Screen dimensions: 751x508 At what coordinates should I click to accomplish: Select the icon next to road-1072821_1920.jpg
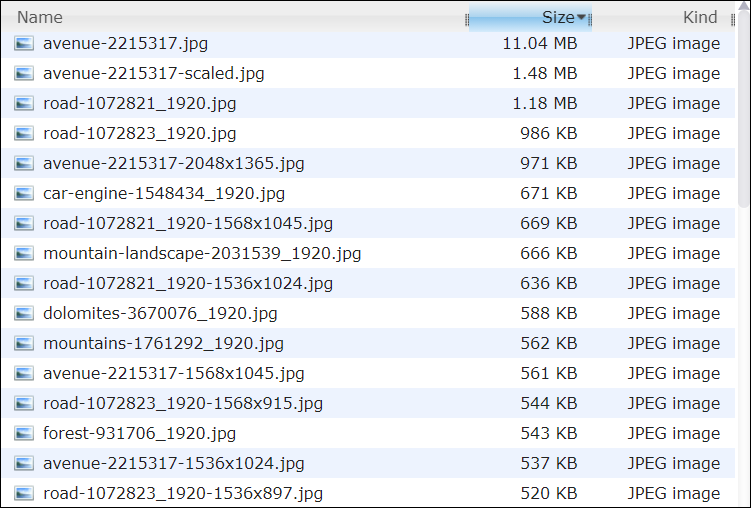click(24, 103)
